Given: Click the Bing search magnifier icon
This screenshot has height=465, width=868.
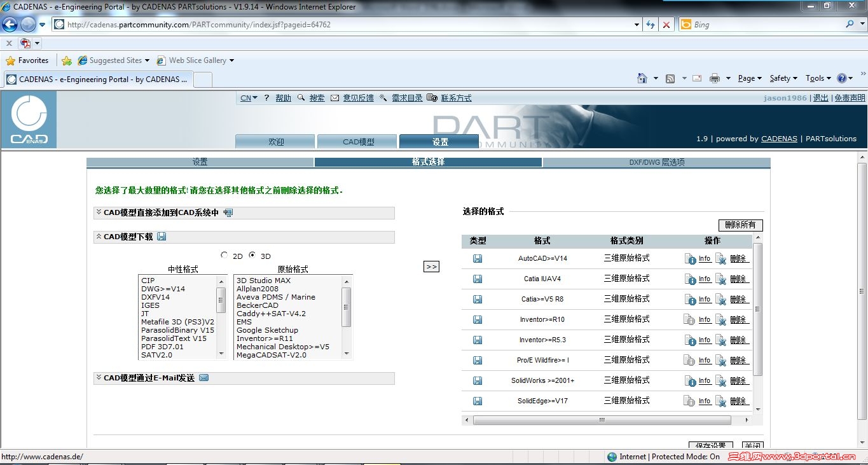Looking at the screenshot, I should (x=850, y=24).
